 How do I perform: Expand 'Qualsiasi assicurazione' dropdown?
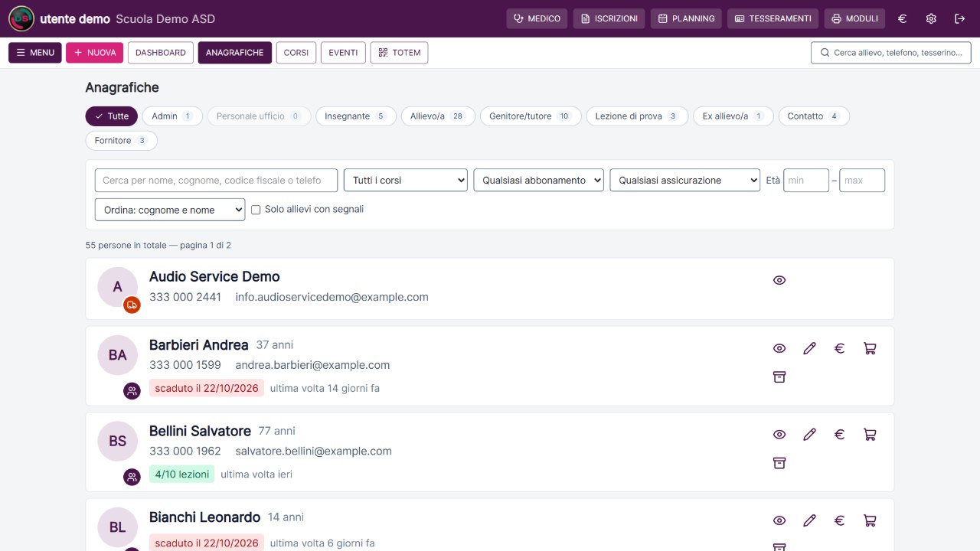tap(685, 181)
